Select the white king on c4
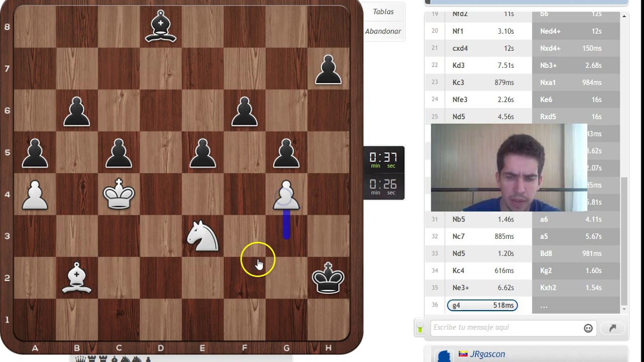The width and height of the screenshot is (644, 362). [x=119, y=194]
